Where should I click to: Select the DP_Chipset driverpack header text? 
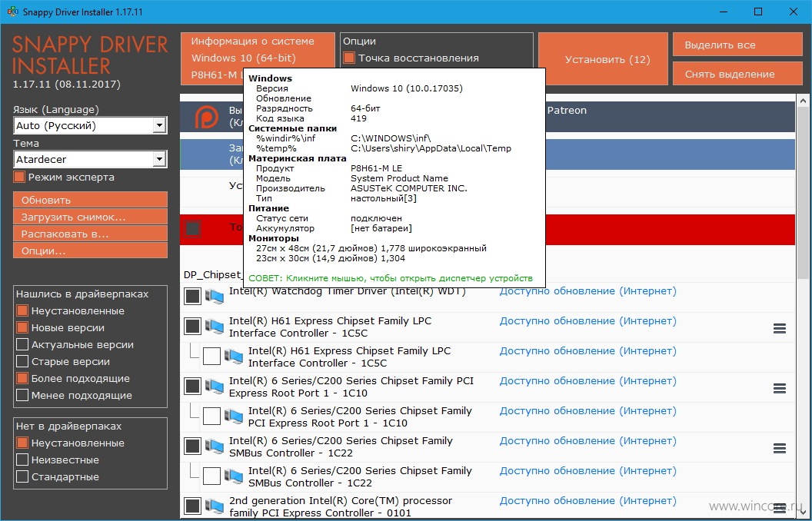pos(213,275)
